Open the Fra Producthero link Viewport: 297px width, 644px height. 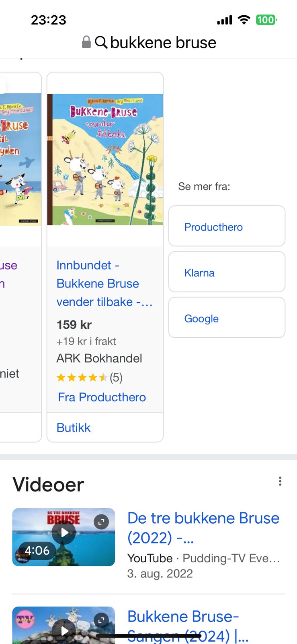click(102, 397)
